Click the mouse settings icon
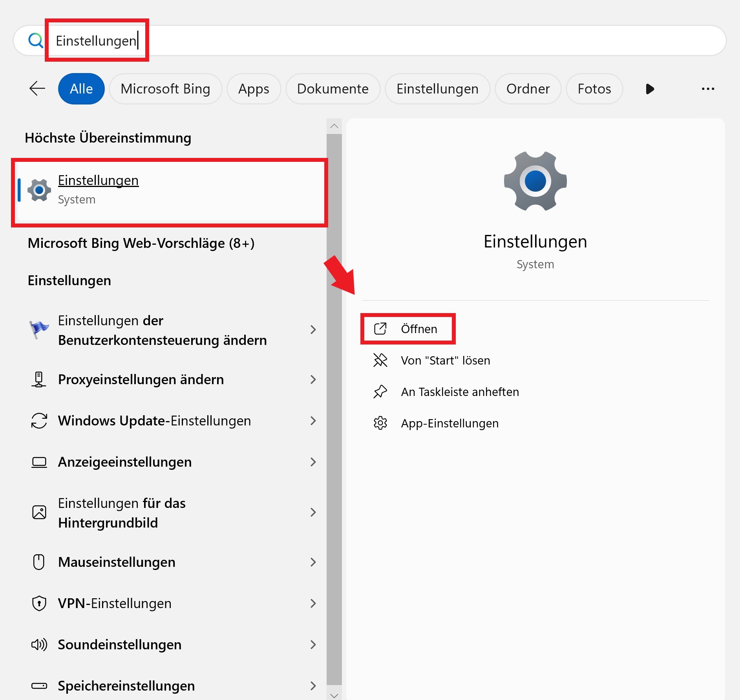 coord(39,562)
